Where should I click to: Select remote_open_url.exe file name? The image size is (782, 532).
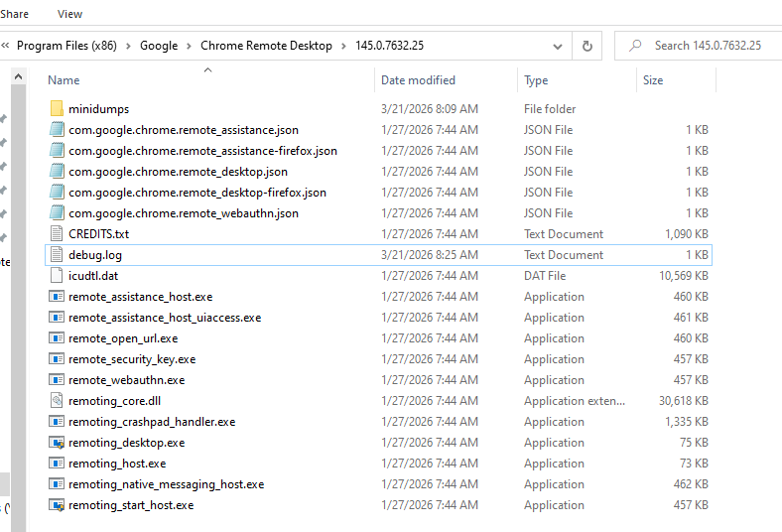click(x=123, y=338)
